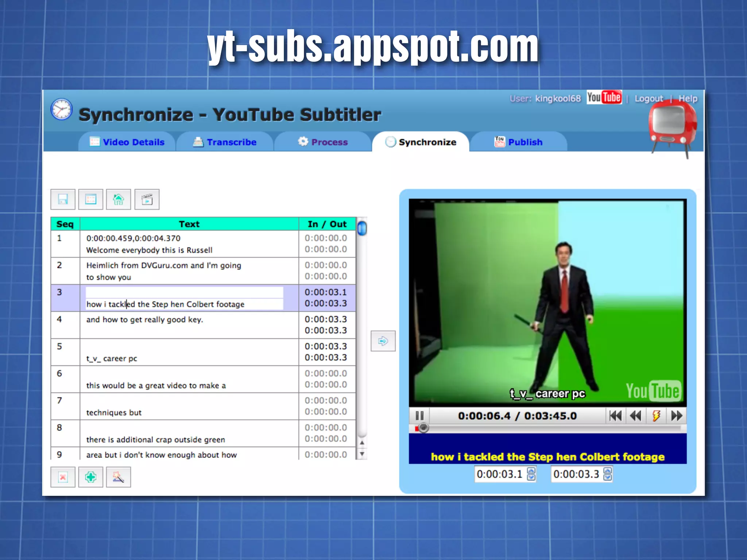The height and width of the screenshot is (560, 747).
Task: Click the magic wand tool button
Action: pos(119,477)
